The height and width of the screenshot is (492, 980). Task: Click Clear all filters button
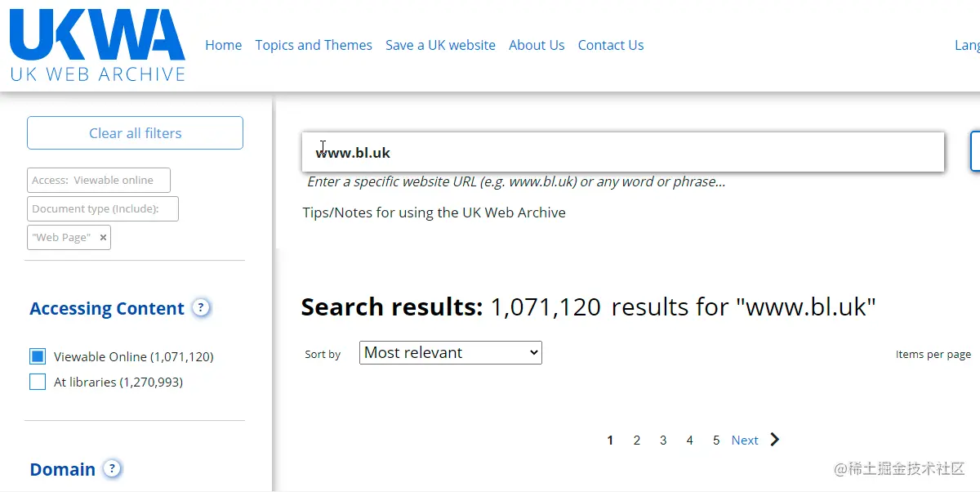[136, 133]
